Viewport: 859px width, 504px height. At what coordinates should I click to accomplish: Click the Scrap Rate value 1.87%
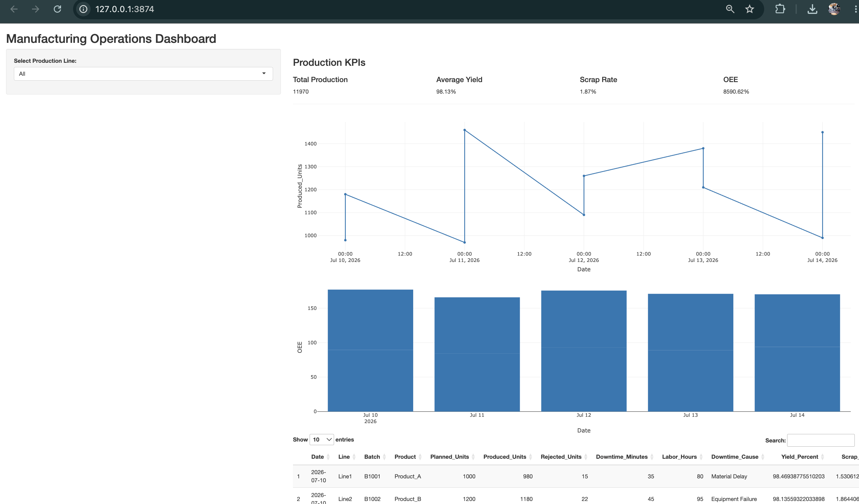[588, 92]
